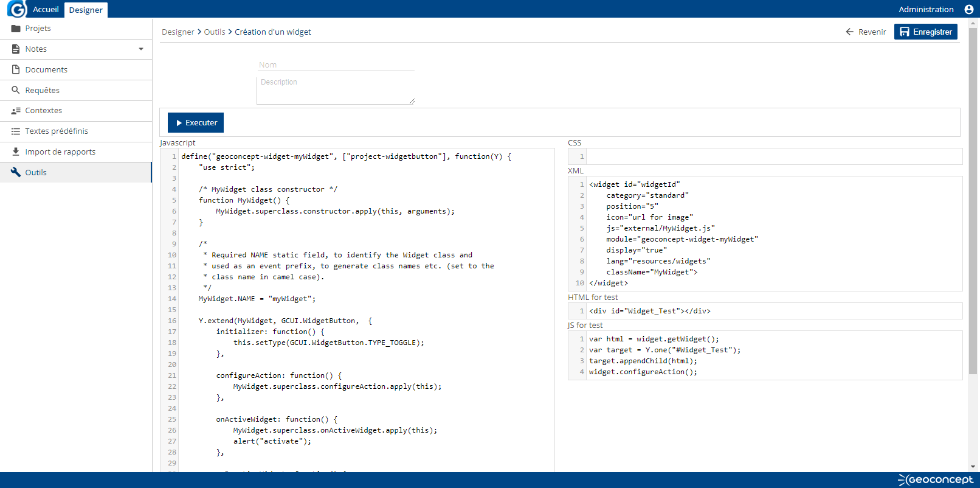Click the XML js="external/MyWidget.js" line
Viewport: 980px width, 488px height.
661,228
